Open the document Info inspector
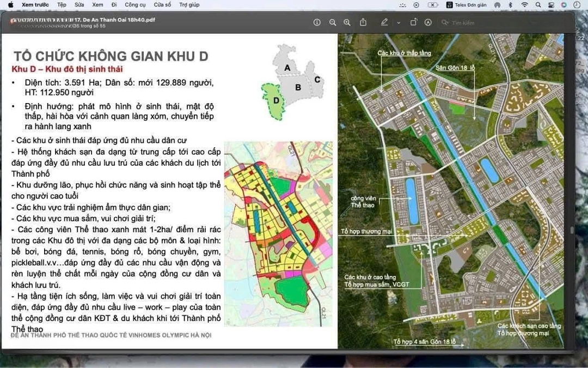Viewport: 588px width, 368px height. [317, 22]
